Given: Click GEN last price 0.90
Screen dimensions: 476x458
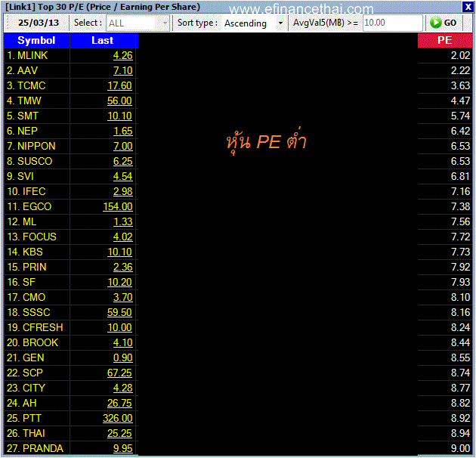Looking at the screenshot, I should click(122, 358).
